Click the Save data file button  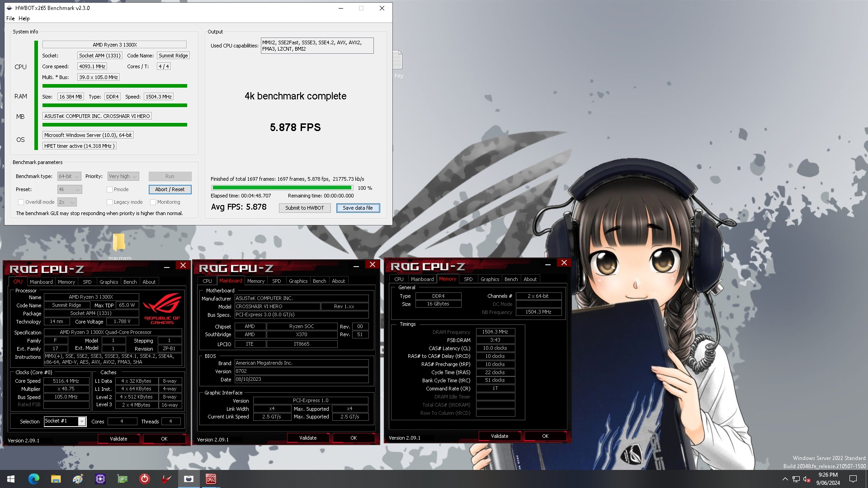tap(358, 208)
